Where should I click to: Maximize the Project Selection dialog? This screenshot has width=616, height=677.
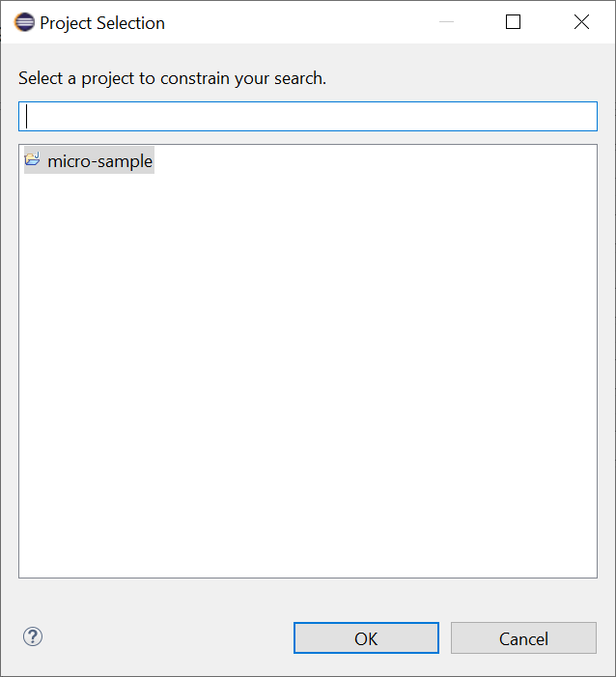tap(513, 22)
